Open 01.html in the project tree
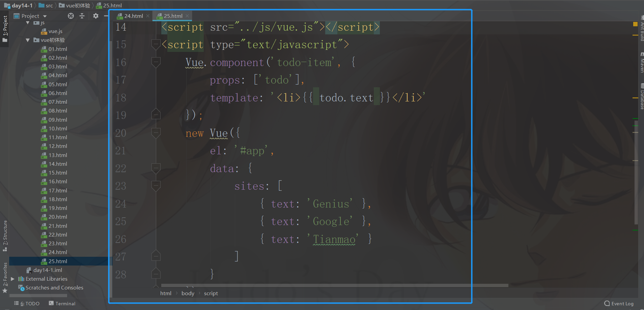The image size is (644, 310). [58, 49]
